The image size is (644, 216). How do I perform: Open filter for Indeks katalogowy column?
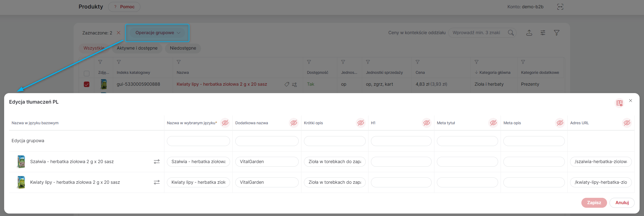coord(119,62)
